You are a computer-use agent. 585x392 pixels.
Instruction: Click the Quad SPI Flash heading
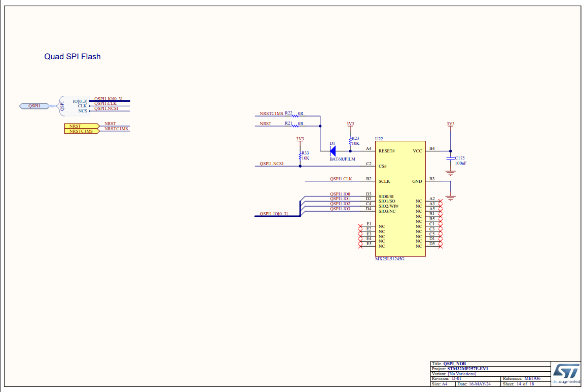(72, 57)
